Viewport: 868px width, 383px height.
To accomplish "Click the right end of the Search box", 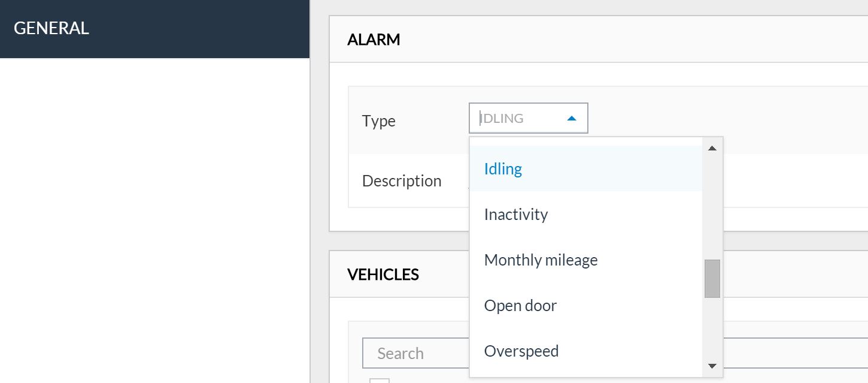I will click(x=850, y=354).
